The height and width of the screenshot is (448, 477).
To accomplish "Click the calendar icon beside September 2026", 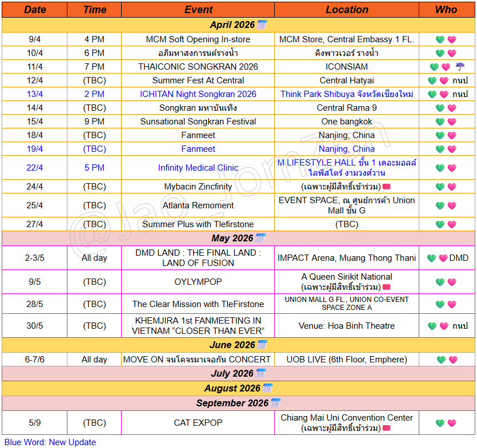I will point(275,403).
